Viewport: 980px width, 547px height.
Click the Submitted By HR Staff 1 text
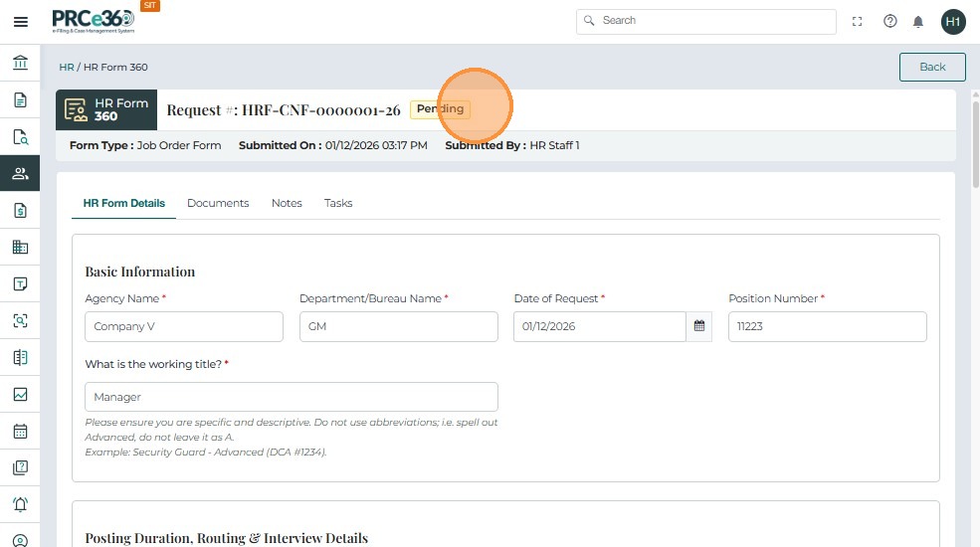coord(511,145)
